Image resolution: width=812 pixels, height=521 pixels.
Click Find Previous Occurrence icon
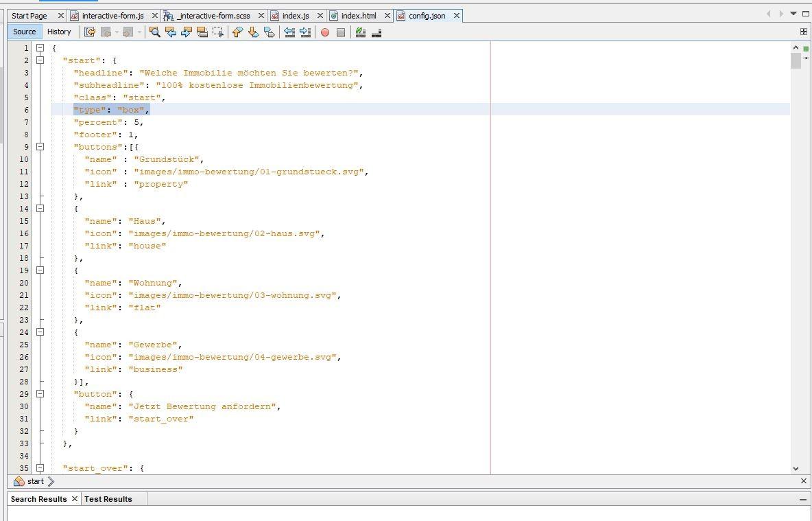click(x=171, y=32)
